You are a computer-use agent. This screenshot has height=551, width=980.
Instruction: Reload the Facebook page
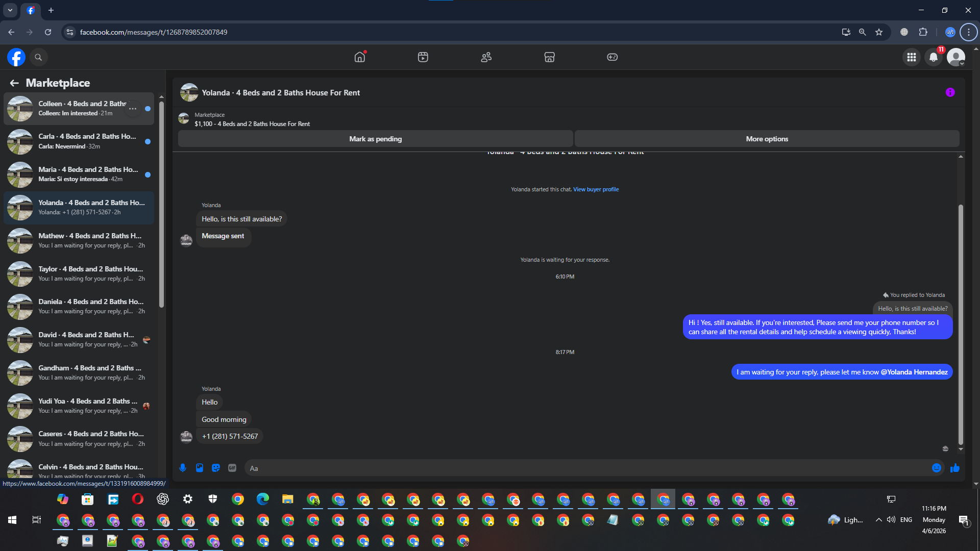coord(48,32)
